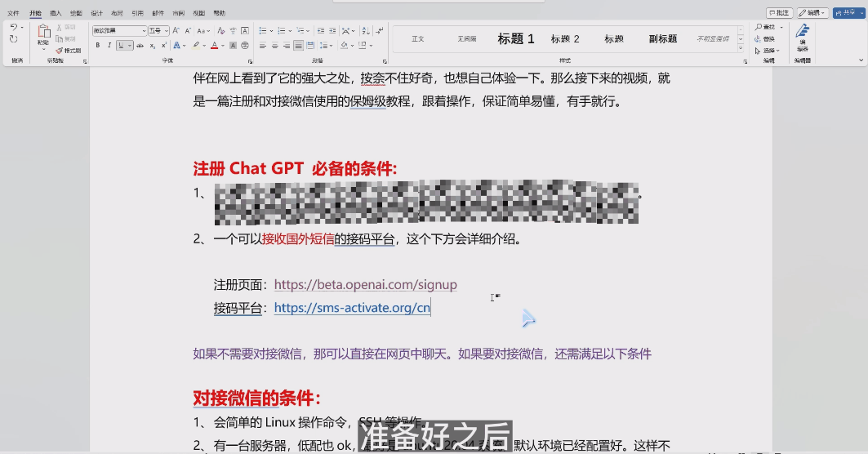The width and height of the screenshot is (868, 454).
Task: Toggle bold formatting
Action: click(97, 46)
